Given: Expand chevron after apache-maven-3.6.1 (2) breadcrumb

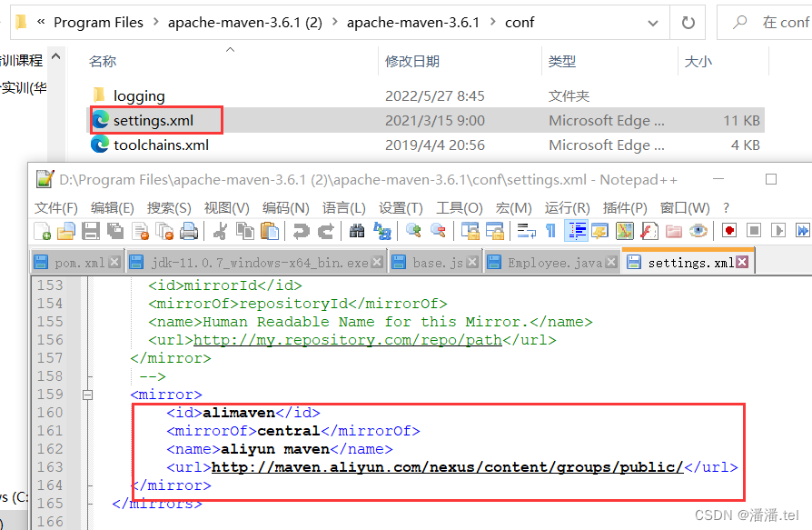Looking at the screenshot, I should click(x=334, y=22).
